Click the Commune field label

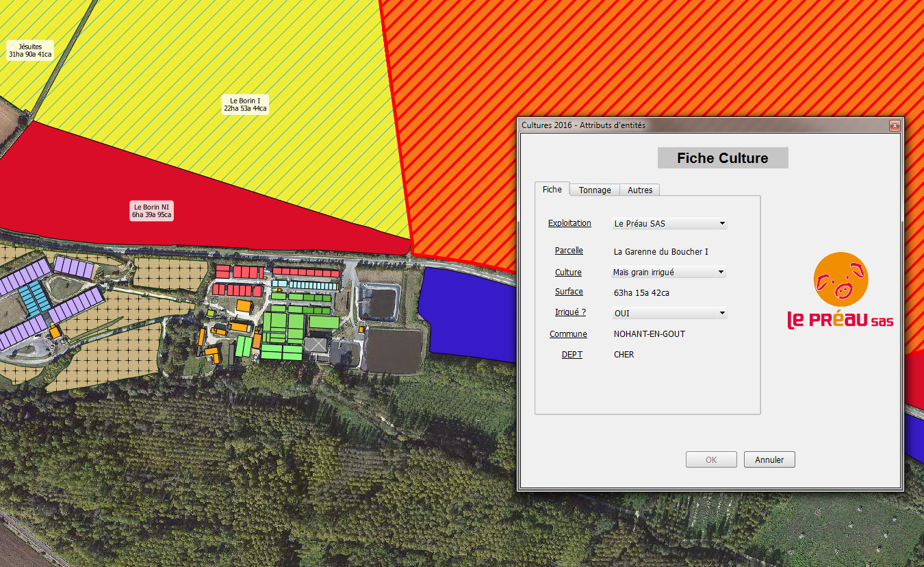pyautogui.click(x=568, y=334)
